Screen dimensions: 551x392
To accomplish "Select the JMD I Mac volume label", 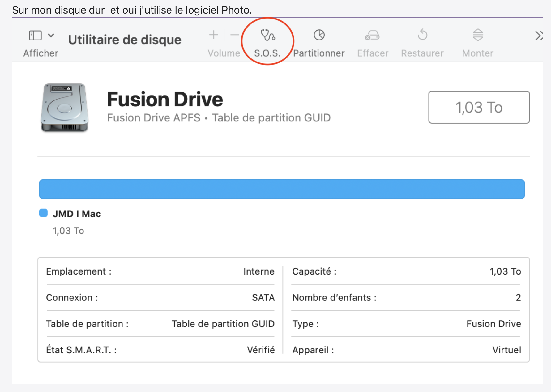I will [x=77, y=214].
